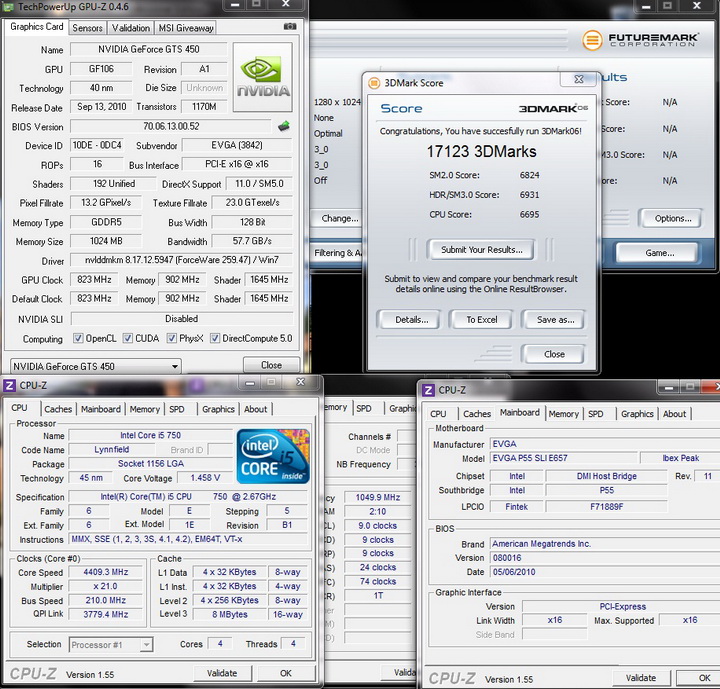Click the 17123 3DMarks score text
The height and width of the screenshot is (689, 720).
(481, 152)
